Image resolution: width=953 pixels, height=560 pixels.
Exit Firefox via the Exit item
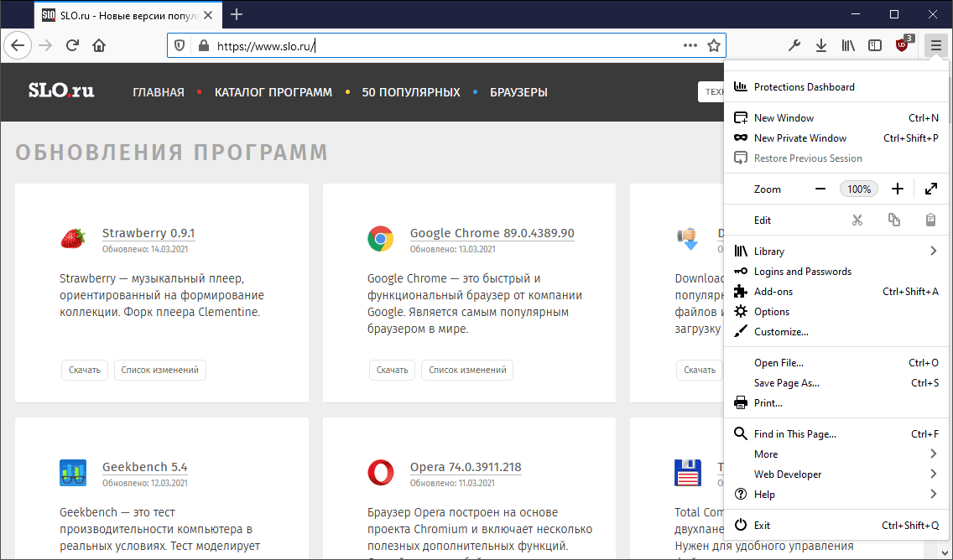tap(836, 525)
